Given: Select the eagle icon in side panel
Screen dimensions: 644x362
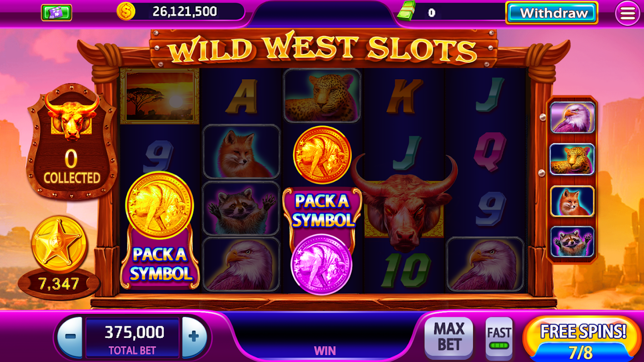Looking at the screenshot, I should point(572,118).
